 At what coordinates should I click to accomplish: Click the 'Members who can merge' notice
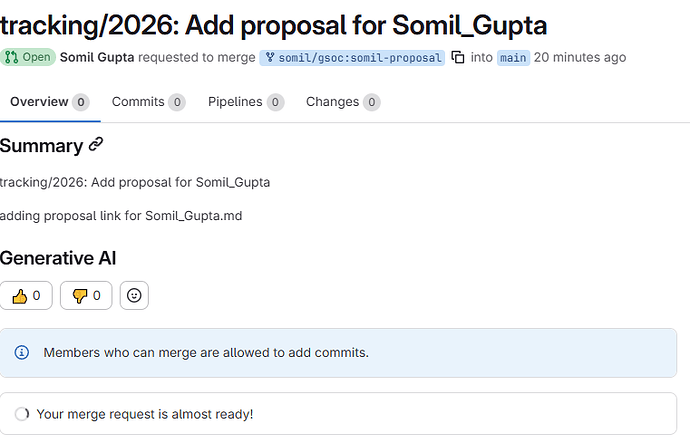pos(206,352)
